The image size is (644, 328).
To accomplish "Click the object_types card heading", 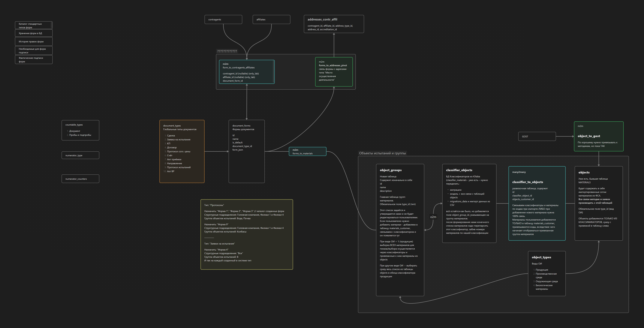I will pyautogui.click(x=541, y=257).
